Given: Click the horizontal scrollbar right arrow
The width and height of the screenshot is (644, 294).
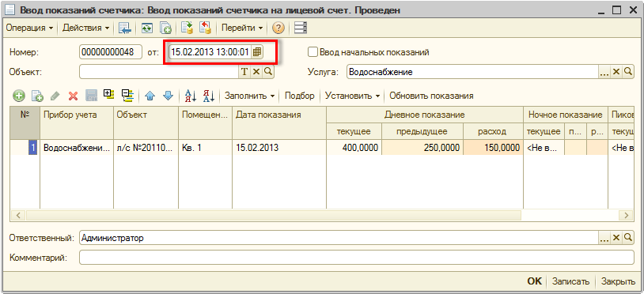Looking at the screenshot, I should pos(626,215).
